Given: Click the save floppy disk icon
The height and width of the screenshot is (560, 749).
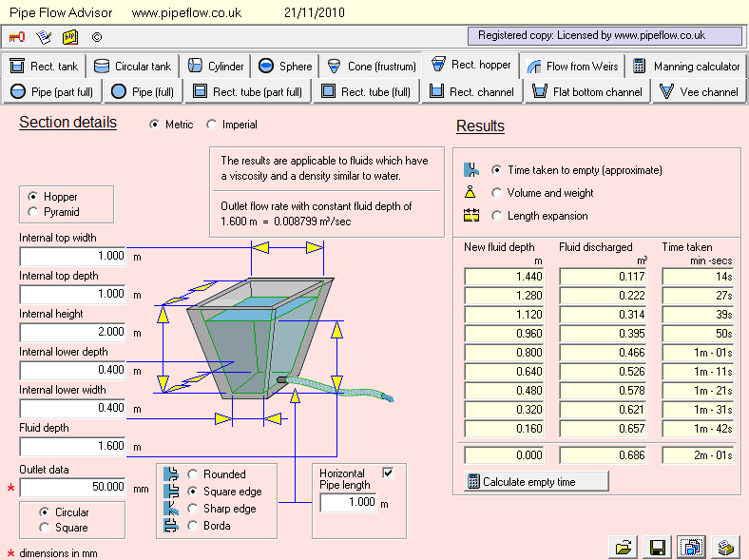Looking at the screenshot, I should click(656, 547).
